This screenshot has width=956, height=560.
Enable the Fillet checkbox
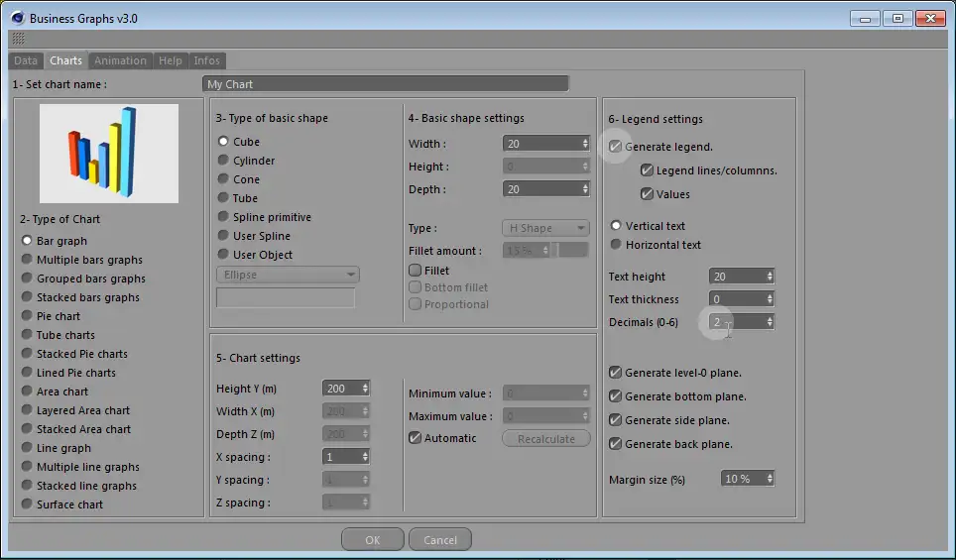(x=416, y=270)
